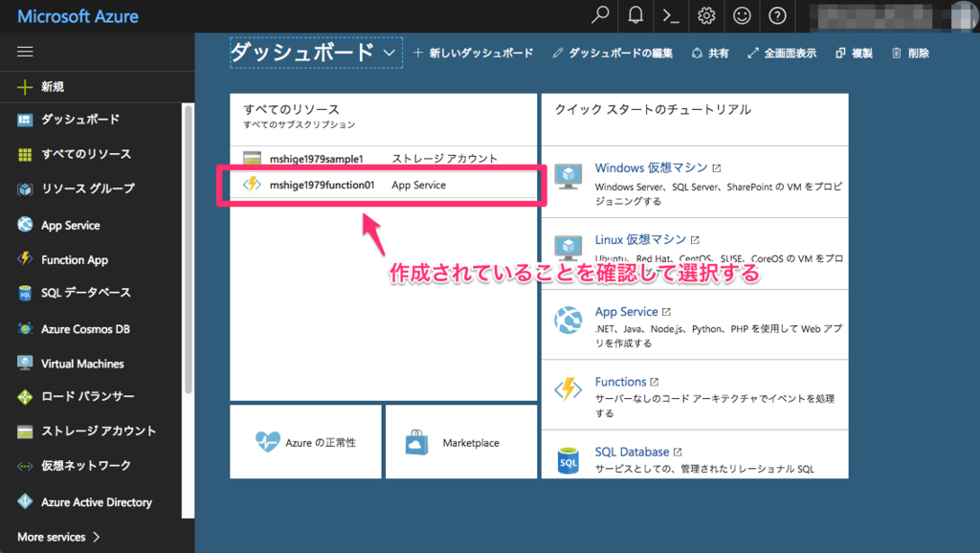Screen dimensions: 980x553
Task: Click 複製 to clone dashboard
Action: click(854, 54)
